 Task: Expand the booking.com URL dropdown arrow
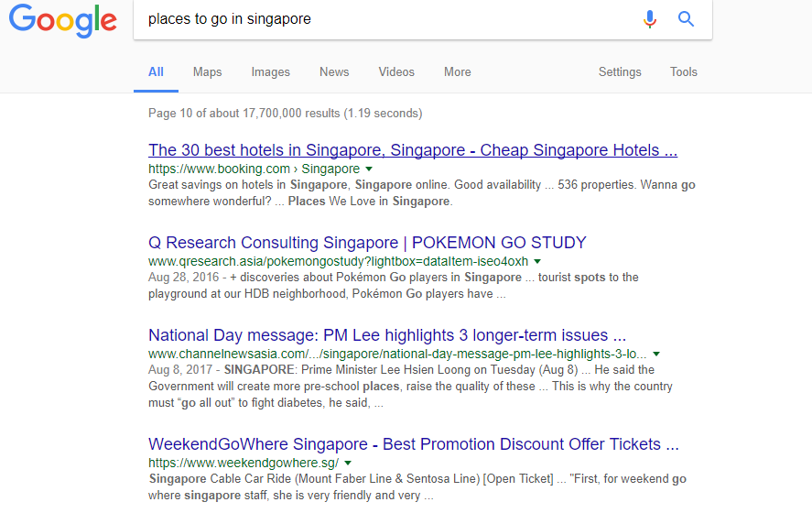[x=369, y=169]
